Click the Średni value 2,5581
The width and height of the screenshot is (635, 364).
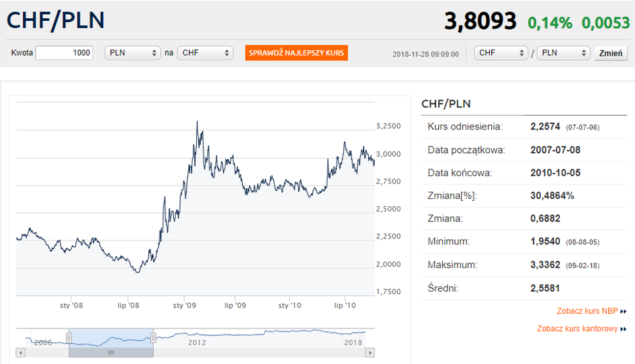pos(545,288)
